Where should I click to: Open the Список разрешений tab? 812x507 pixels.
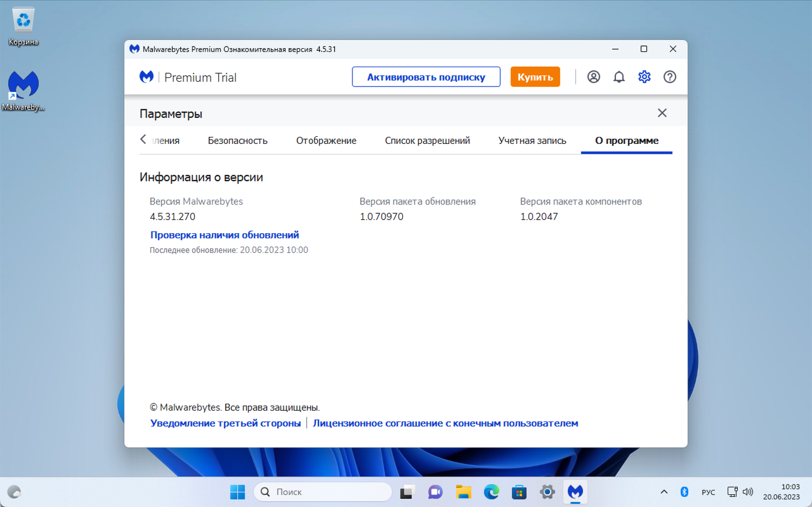pyautogui.click(x=427, y=141)
